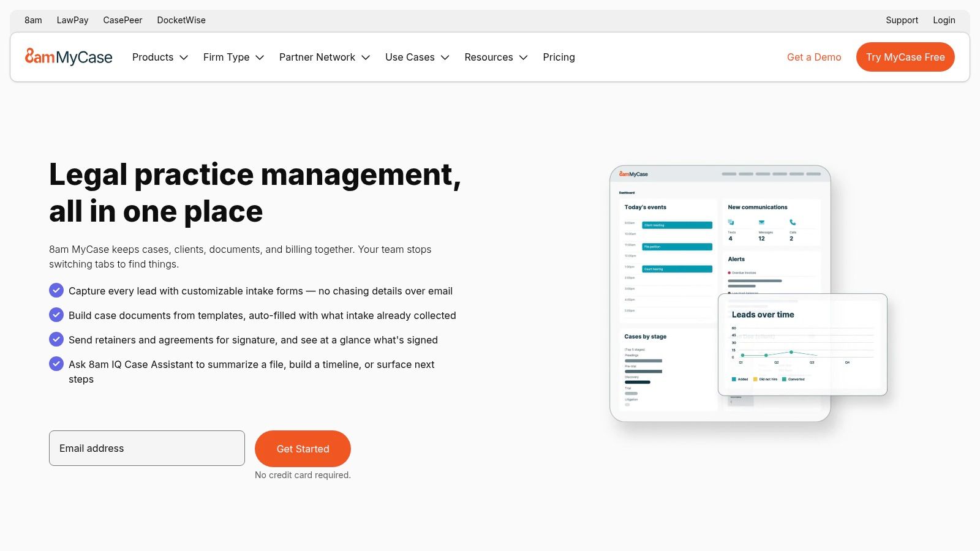The width and height of the screenshot is (980, 551).
Task: Click the 'Converted' legend color swatch
Action: [784, 379]
